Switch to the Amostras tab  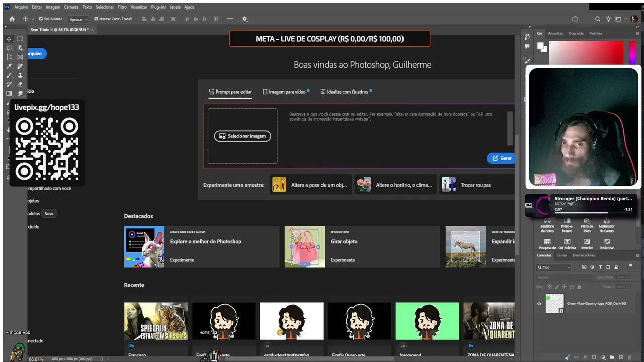point(555,33)
